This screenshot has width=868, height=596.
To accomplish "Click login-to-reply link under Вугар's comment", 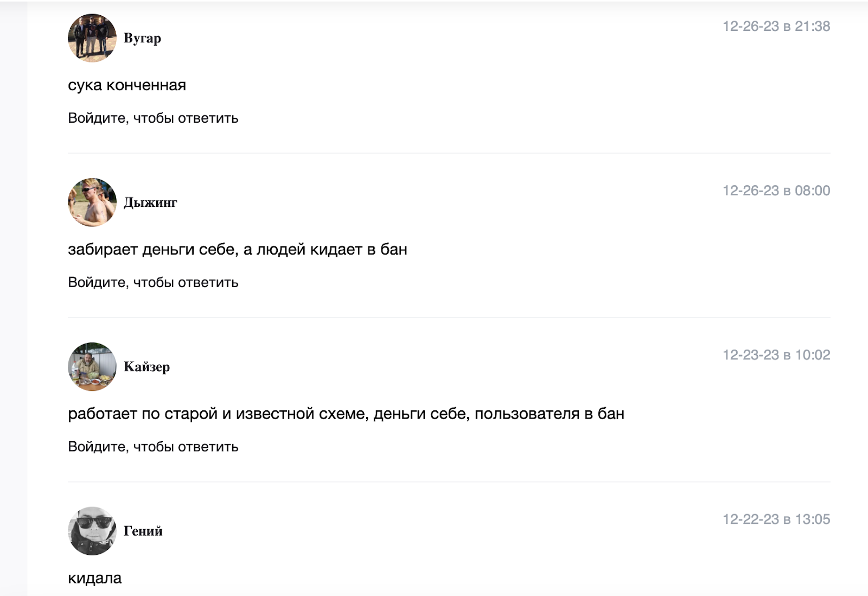I will (x=153, y=118).
